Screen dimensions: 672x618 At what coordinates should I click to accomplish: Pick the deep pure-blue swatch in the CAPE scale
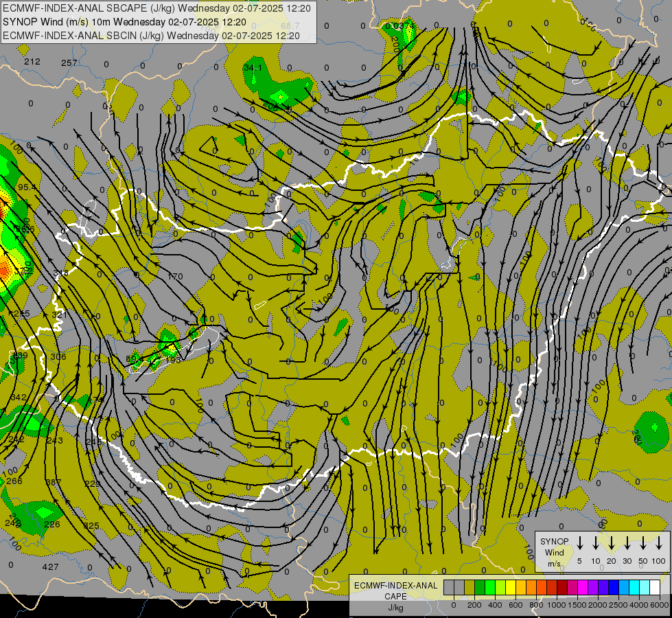614,588
